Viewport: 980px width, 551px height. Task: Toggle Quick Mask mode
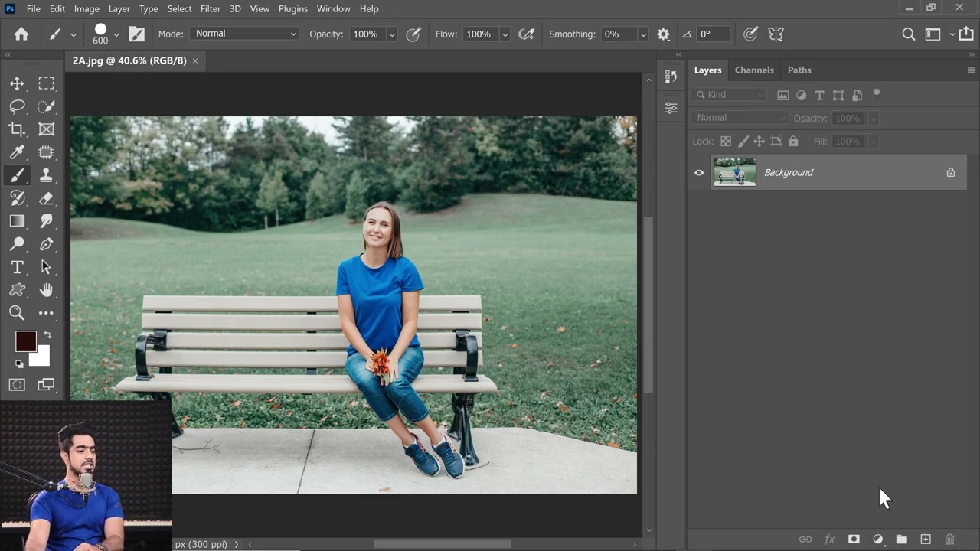[17, 385]
